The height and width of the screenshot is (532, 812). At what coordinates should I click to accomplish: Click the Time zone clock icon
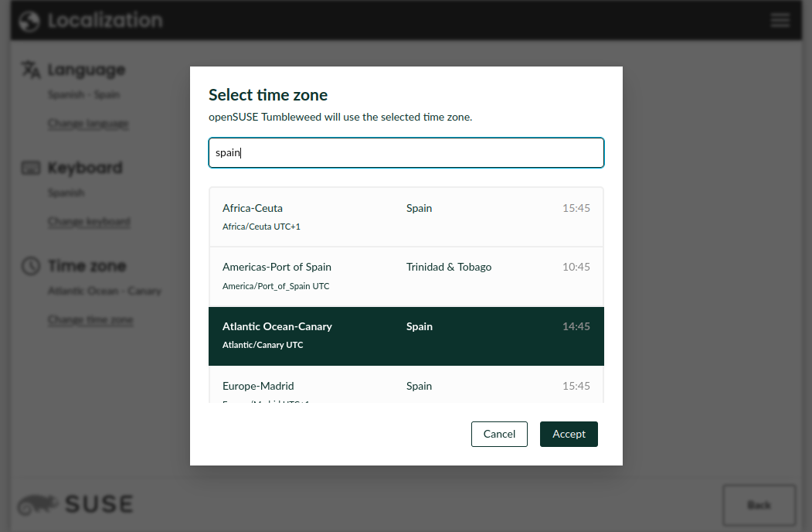30,266
